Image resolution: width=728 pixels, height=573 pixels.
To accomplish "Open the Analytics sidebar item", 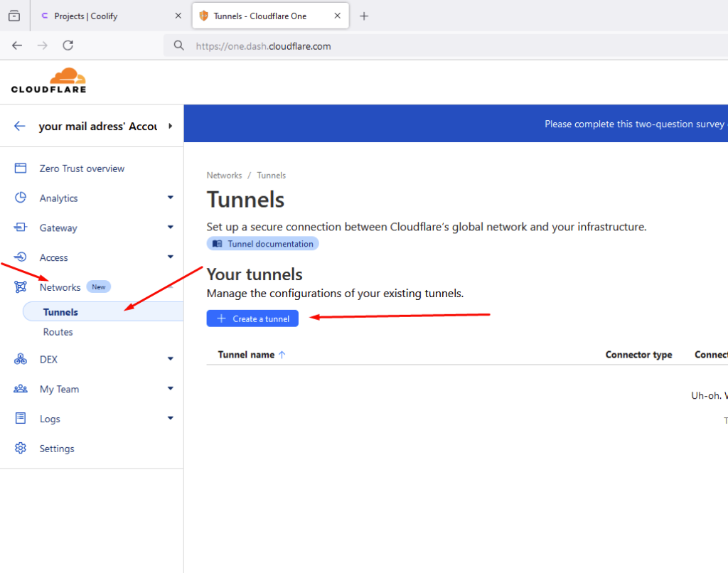I will point(58,198).
